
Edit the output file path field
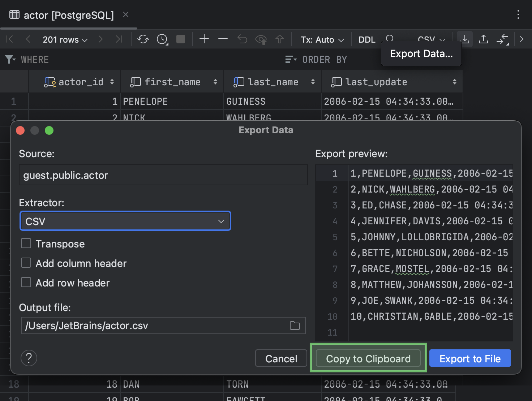(x=152, y=325)
